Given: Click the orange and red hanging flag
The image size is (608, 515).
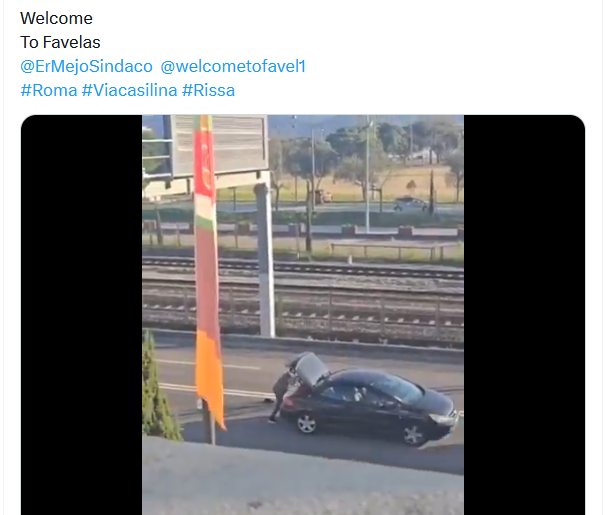Looking at the screenshot, I should pyautogui.click(x=208, y=271).
